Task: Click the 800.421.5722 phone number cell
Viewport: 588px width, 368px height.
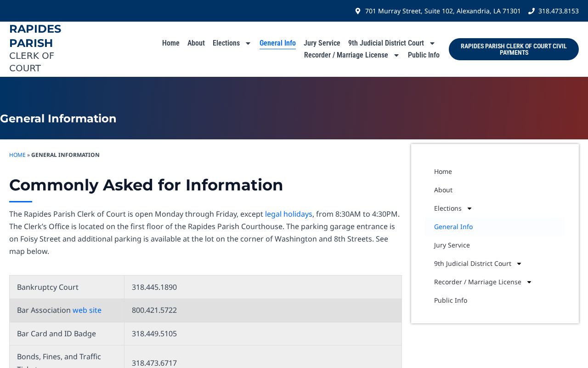Action: pos(263,310)
